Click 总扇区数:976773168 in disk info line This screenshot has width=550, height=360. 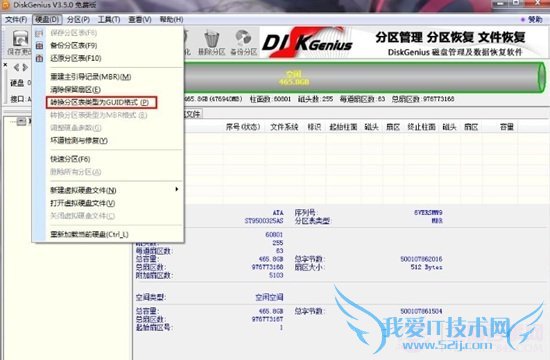423,99
